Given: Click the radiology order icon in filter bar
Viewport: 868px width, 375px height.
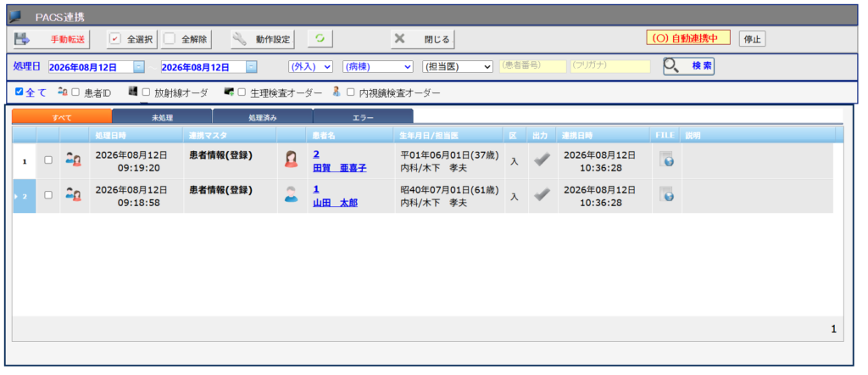Looking at the screenshot, I should 133,91.
